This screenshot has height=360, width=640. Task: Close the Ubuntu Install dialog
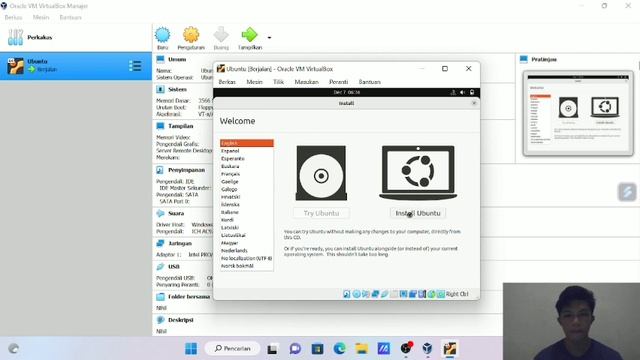pos(474,103)
